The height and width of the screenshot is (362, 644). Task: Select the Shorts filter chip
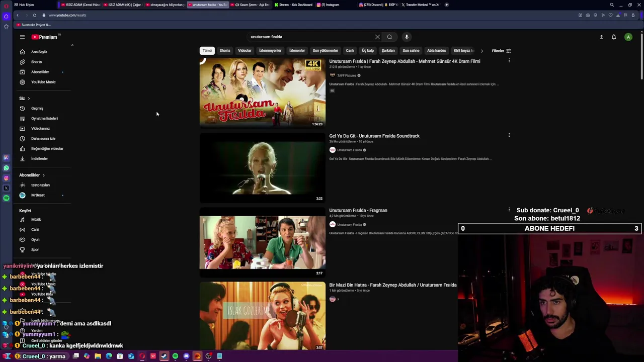coord(225,51)
